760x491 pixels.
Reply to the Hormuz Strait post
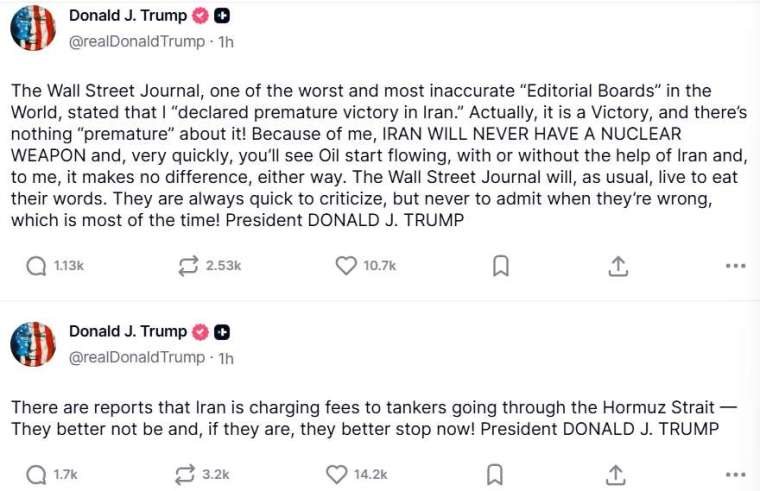(x=36, y=474)
